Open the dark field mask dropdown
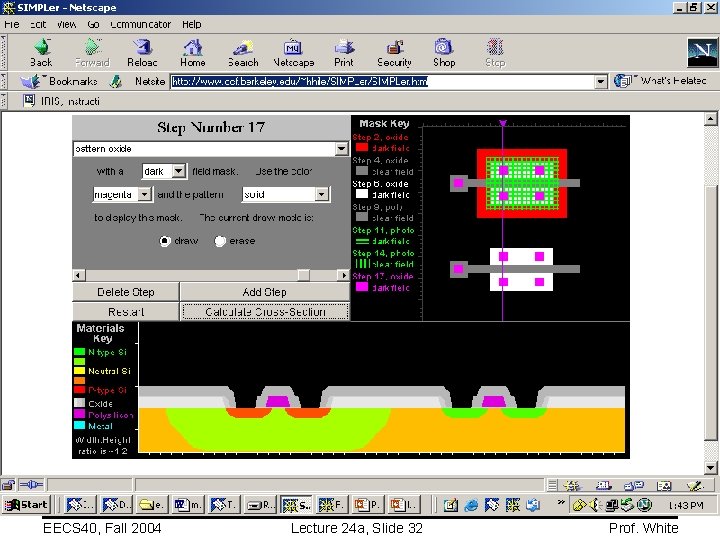This screenshot has height=540, width=720. point(178,172)
